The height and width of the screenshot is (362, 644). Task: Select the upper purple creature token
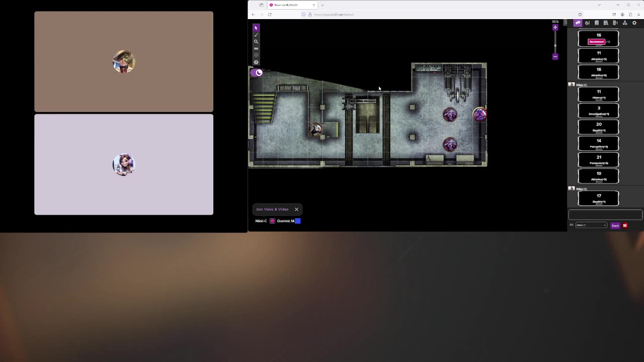[450, 115]
